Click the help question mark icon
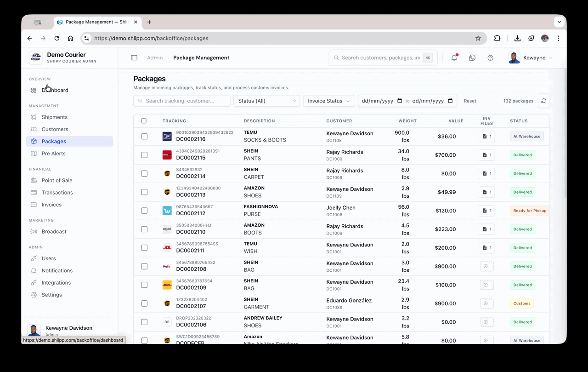The height and width of the screenshot is (372, 588). pos(490,57)
